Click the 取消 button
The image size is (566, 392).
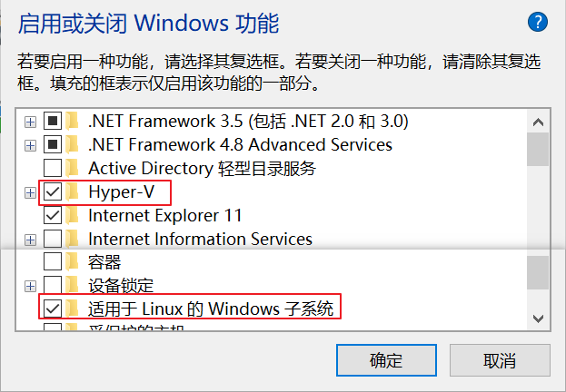tap(500, 360)
